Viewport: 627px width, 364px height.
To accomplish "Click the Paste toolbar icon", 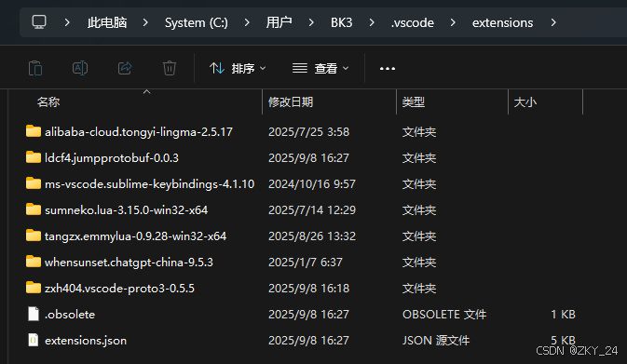I will (35, 68).
